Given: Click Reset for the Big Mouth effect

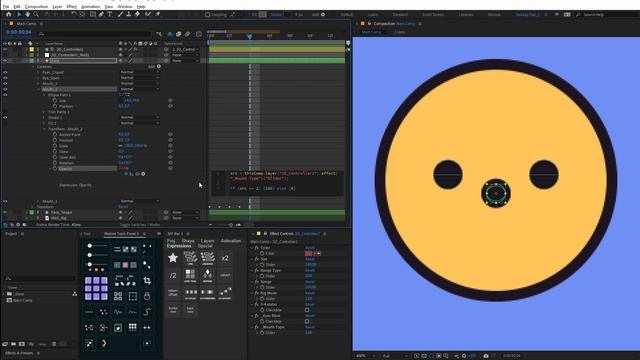Looking at the screenshot, I should point(310,293).
